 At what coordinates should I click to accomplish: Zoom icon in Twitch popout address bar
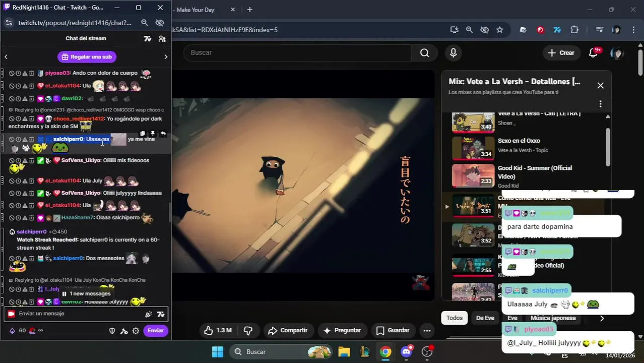(x=145, y=23)
